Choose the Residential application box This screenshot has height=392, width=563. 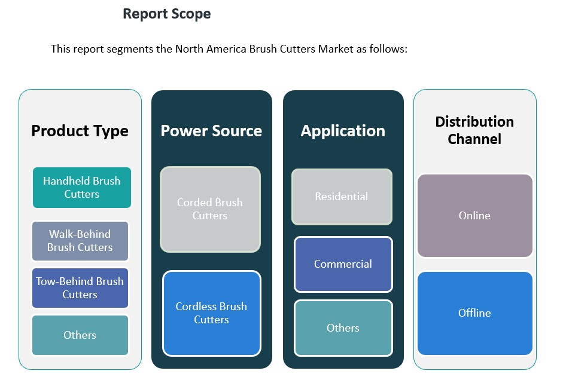click(x=342, y=197)
